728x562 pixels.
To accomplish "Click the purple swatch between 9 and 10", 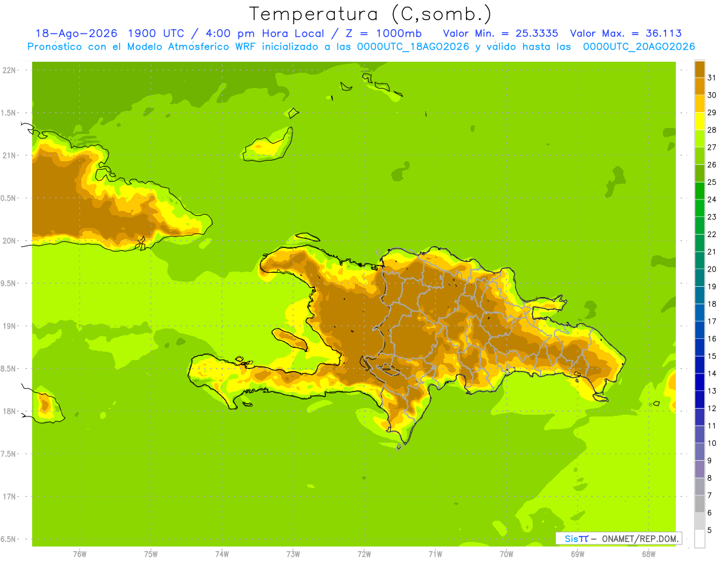I will [699, 452].
